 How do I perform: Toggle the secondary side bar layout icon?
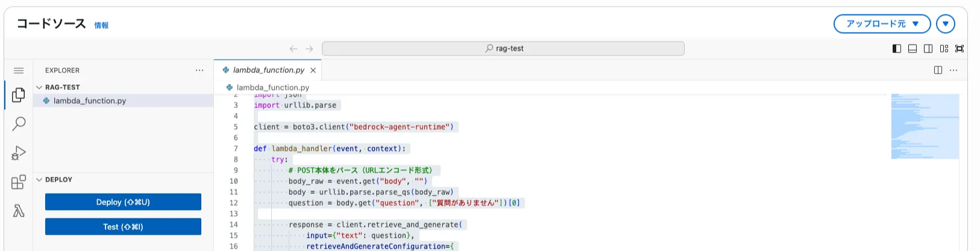pyautogui.click(x=928, y=49)
